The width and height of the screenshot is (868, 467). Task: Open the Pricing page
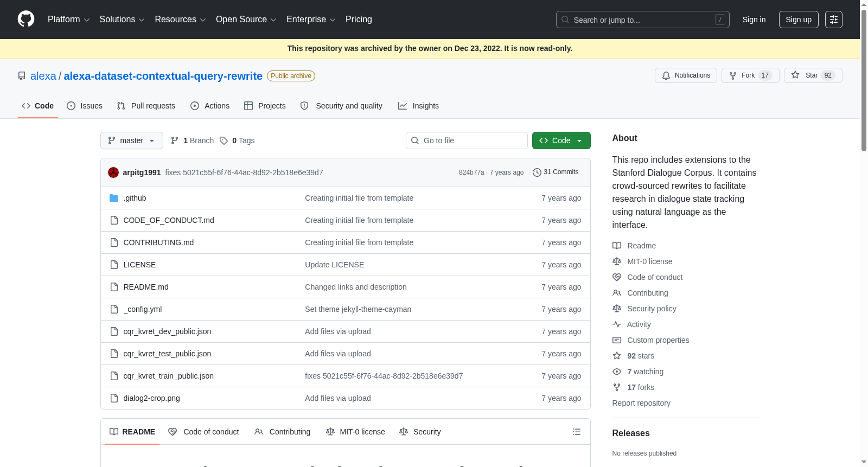coord(359,20)
